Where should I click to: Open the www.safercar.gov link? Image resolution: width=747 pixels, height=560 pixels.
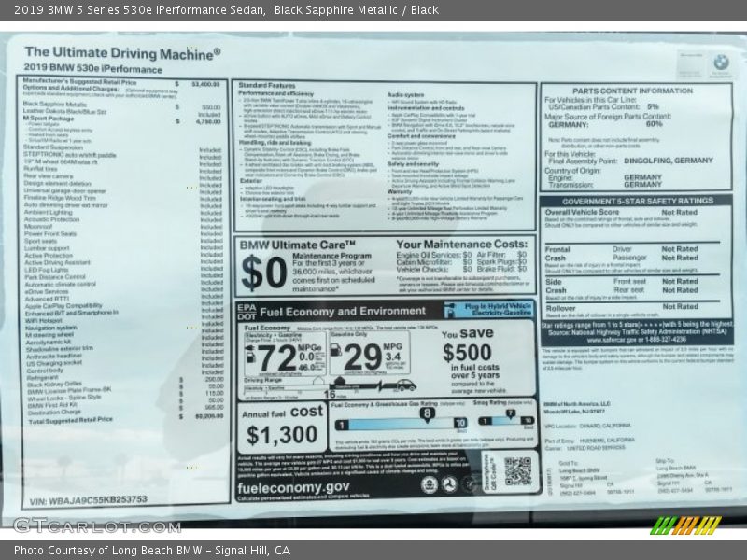[612, 340]
